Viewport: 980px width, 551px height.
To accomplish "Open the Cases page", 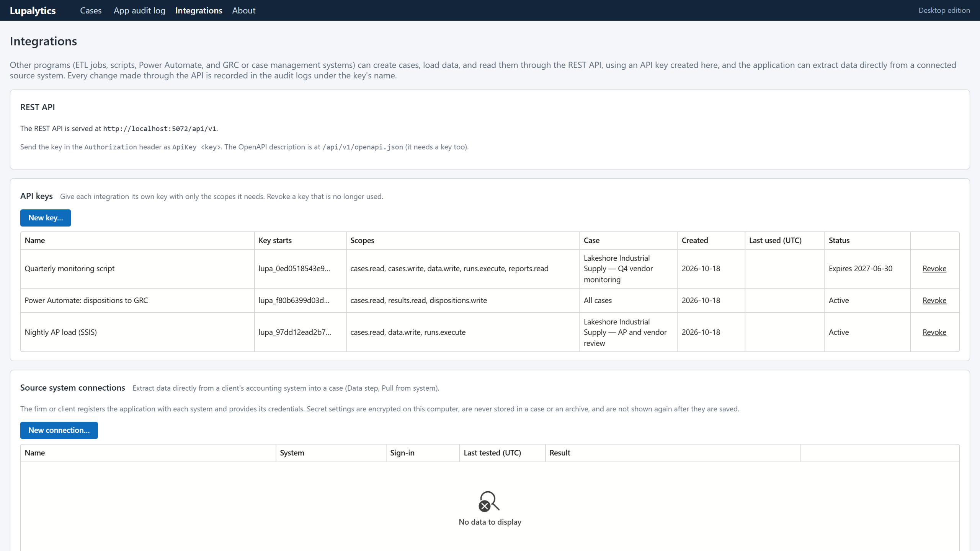I will (x=91, y=10).
